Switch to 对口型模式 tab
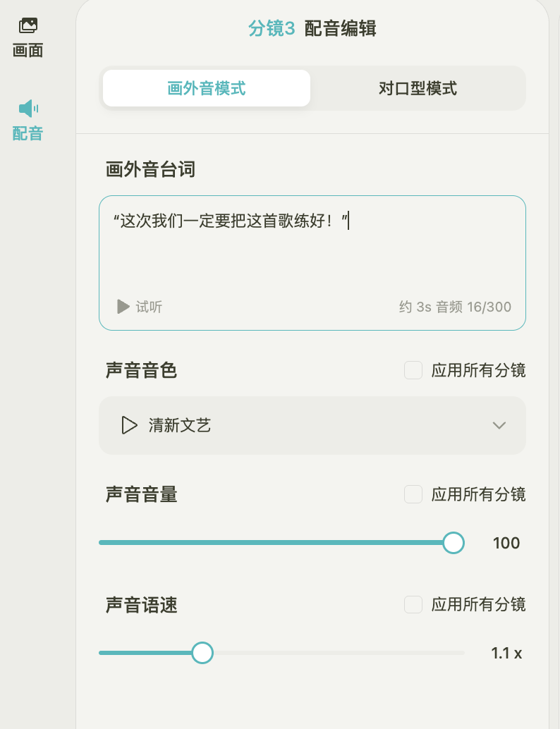This screenshot has height=729, width=560. pos(418,88)
